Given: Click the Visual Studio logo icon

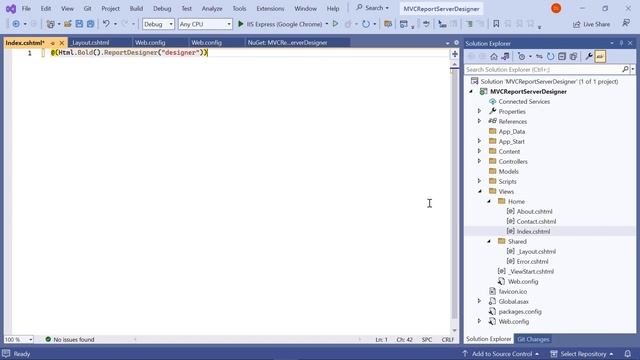Looking at the screenshot, I should point(11,9).
